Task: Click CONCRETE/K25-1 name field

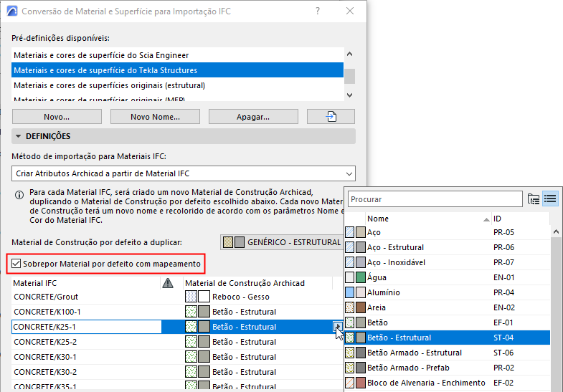Action: (87, 327)
